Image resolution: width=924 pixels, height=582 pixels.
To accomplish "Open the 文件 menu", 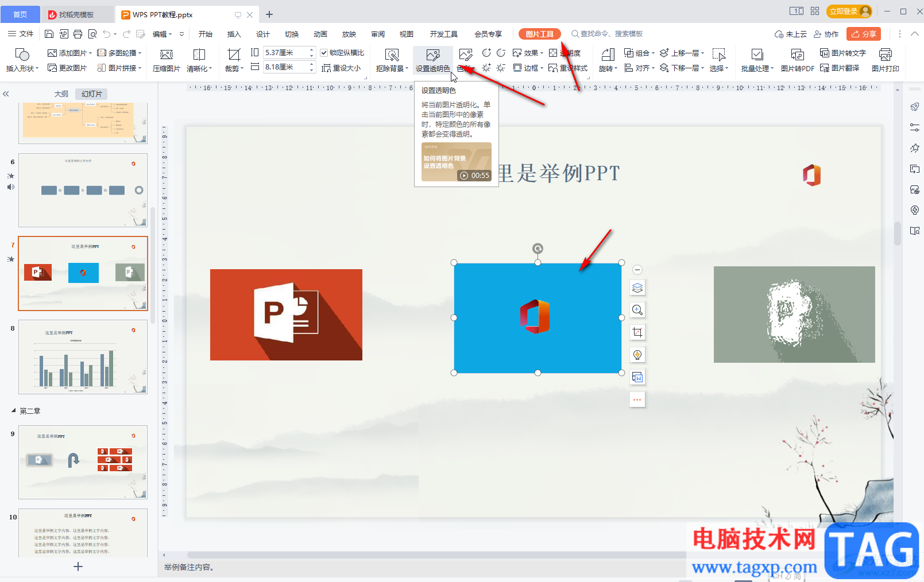I will pos(21,34).
